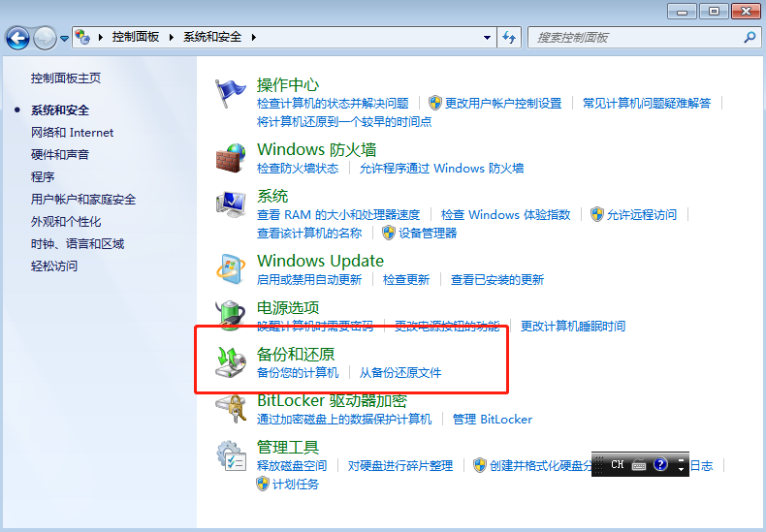
Task: Click the 管理 BitLocker link
Action: 493,420
